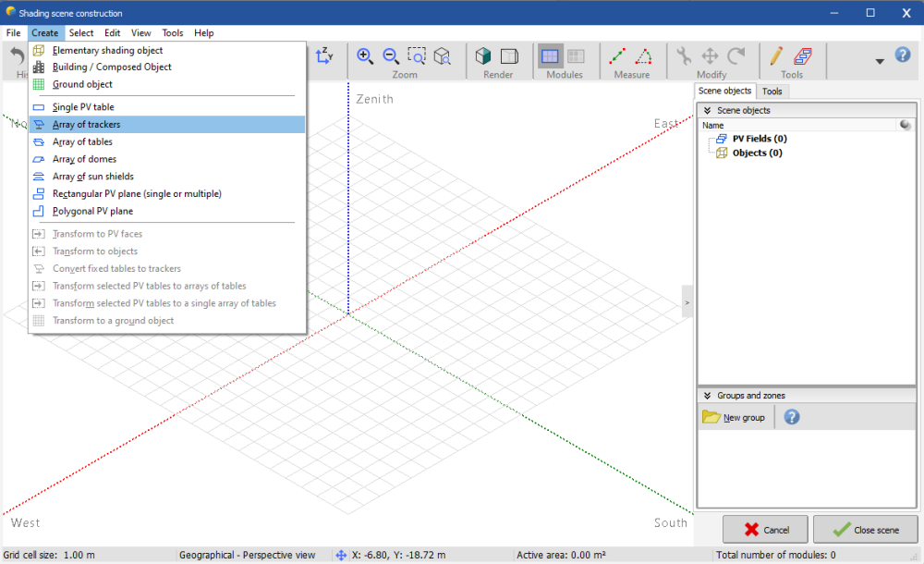The height and width of the screenshot is (564, 924).
Task: Select PV Fields (0) in scene tree
Action: [x=759, y=139]
